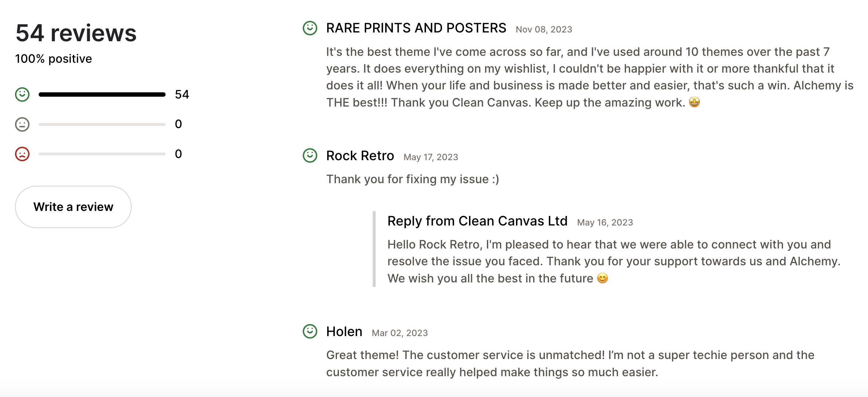Select the happy face icon next to Rock Retro
This screenshot has width=868, height=397.
(x=310, y=156)
